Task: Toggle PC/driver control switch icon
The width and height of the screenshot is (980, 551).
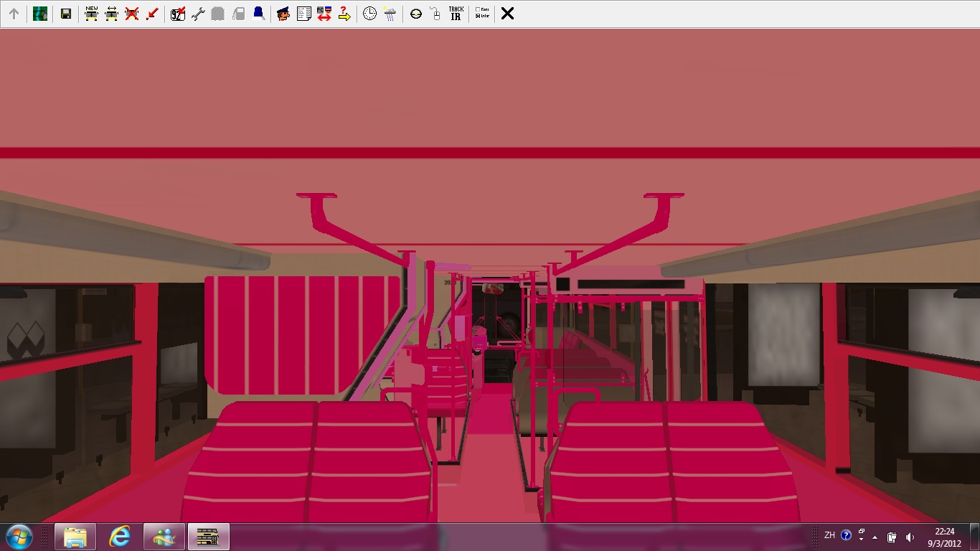Action: pos(324,14)
